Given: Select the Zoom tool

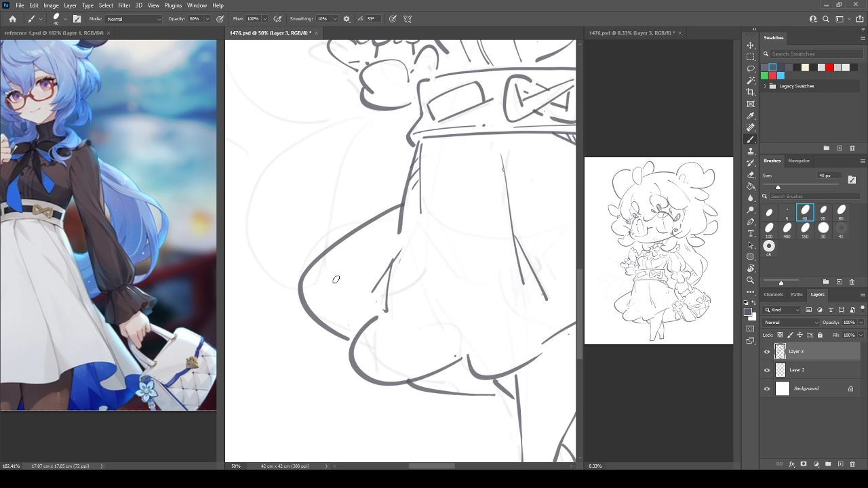Looking at the screenshot, I should click(x=750, y=280).
